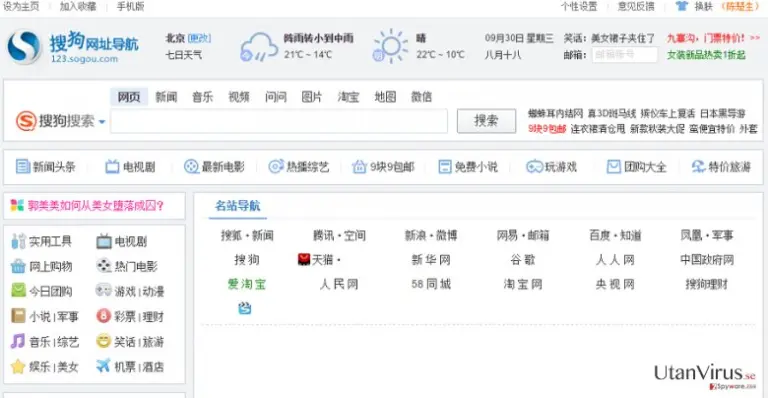
Task: Click the 今日团购 green icon
Action: 18,290
